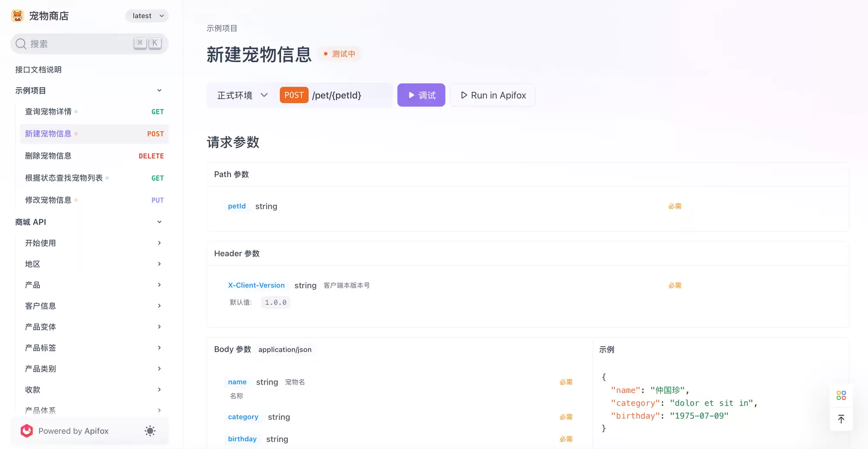Screen dimensions: 868x449
Task: Click the category body parameter
Action: 243,417
